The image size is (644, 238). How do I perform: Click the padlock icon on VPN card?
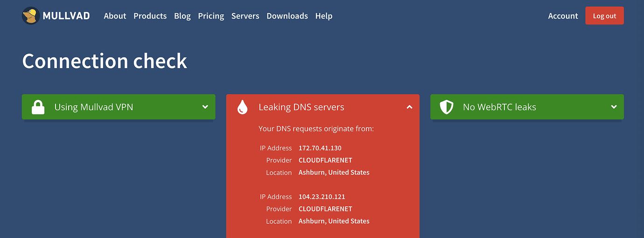(38, 107)
